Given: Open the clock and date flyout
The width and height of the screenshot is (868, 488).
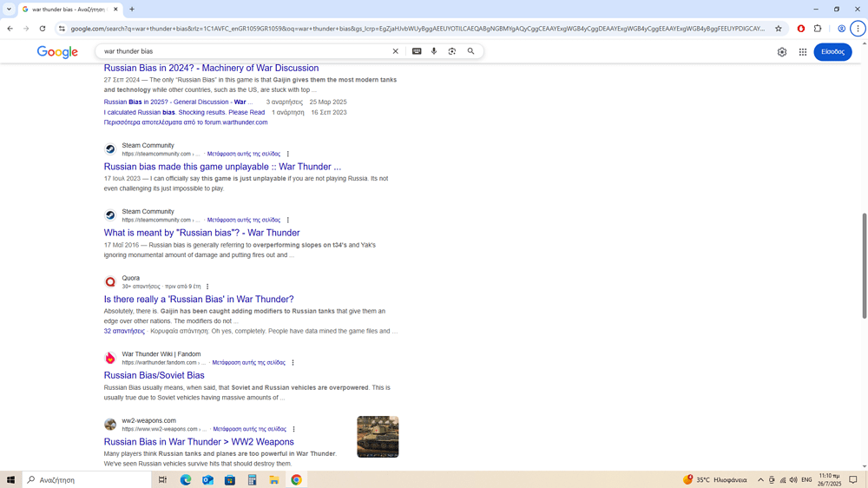Looking at the screenshot, I should click(x=829, y=479).
